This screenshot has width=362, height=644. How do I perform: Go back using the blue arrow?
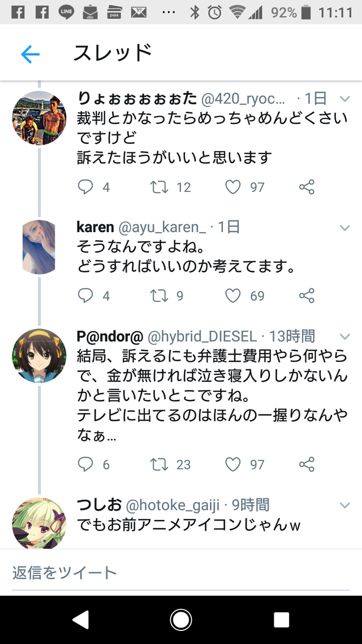pyautogui.click(x=30, y=54)
